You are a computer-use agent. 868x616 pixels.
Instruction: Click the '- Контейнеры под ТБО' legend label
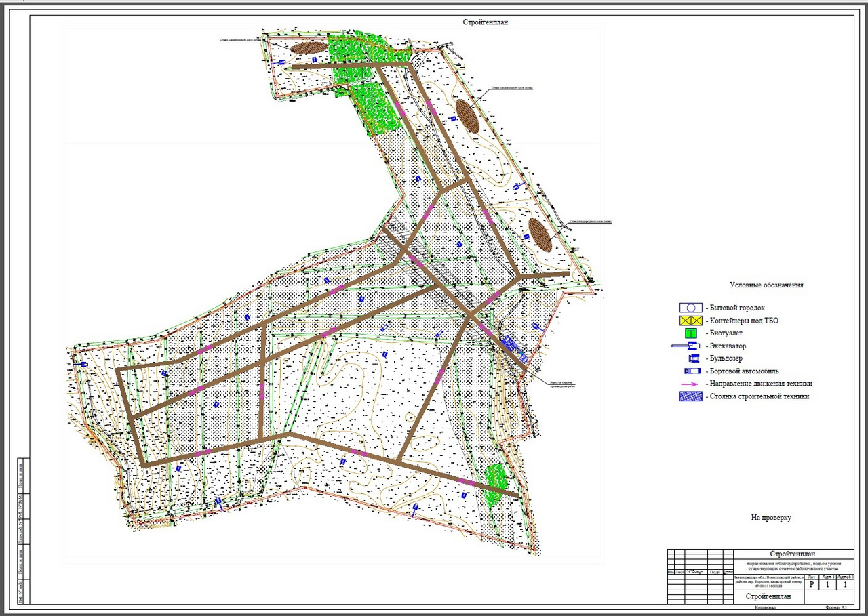[742, 321]
